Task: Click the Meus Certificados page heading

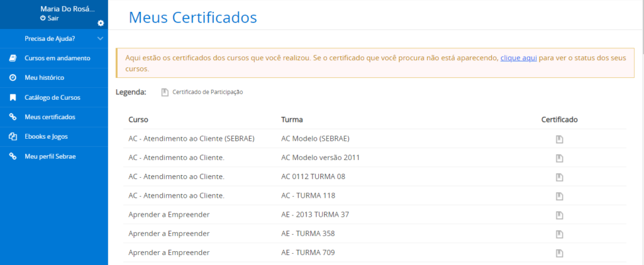Action: 192,18
